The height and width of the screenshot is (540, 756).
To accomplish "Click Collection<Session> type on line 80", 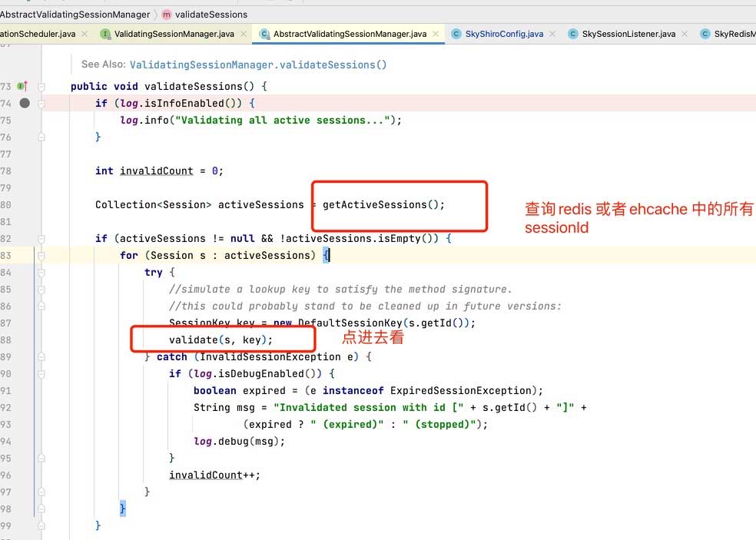I will (154, 204).
